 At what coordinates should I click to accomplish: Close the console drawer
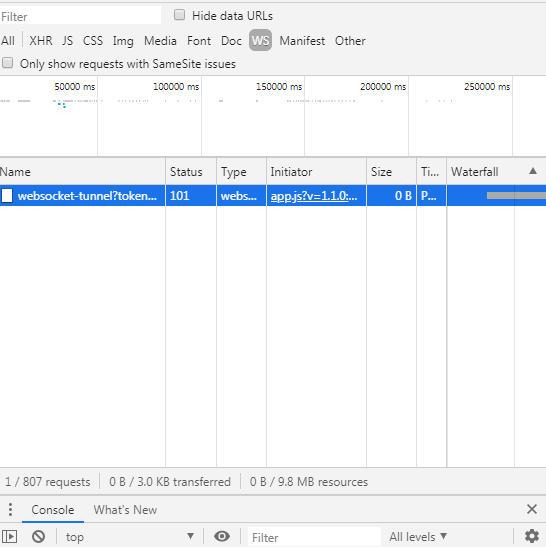click(x=532, y=509)
